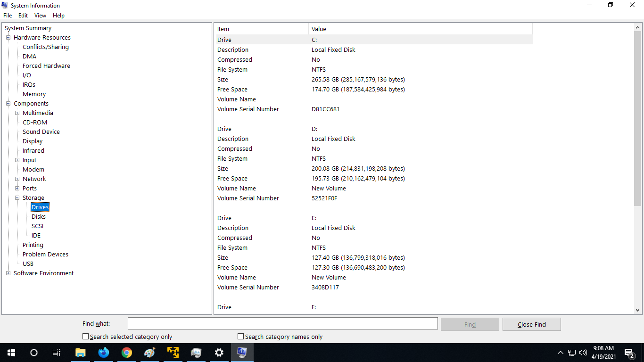Open the Start menu
Screen dimensions: 644x362
(x=10, y=352)
